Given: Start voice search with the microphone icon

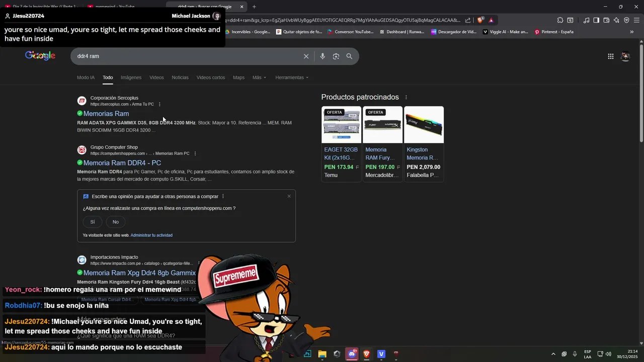Looking at the screenshot, I should tap(323, 56).
